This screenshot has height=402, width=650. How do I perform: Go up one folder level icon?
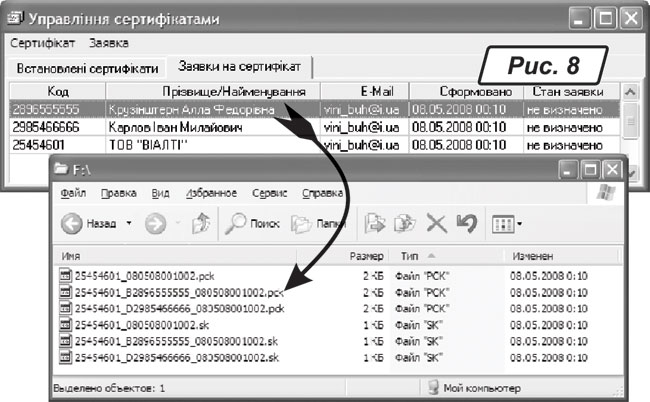click(200, 224)
